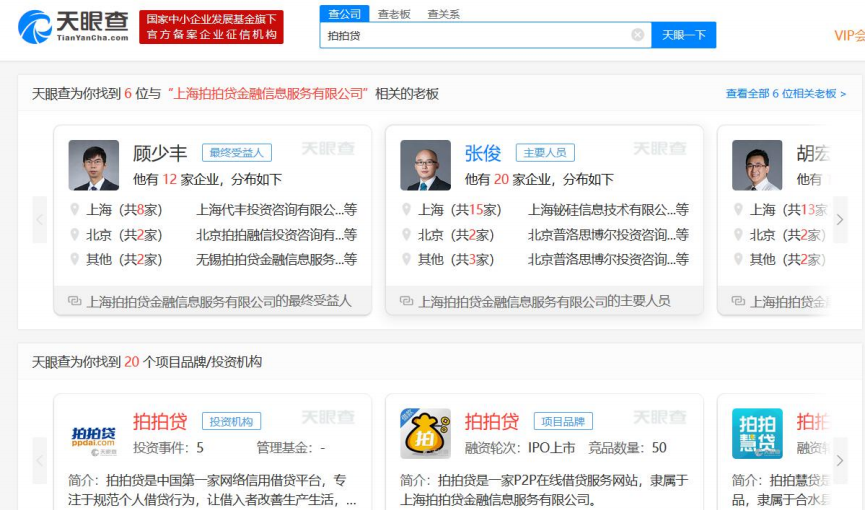
Task: Go to the next brands via right arrow
Action: click(x=840, y=460)
